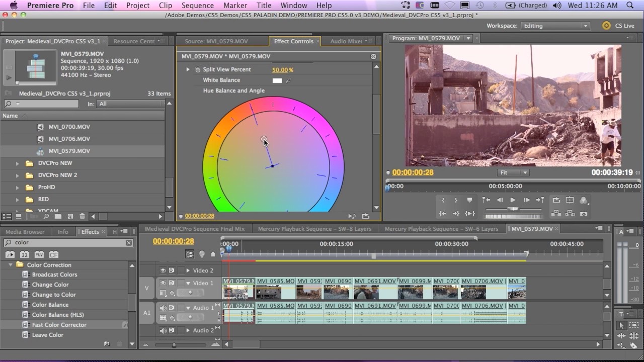
Task: Export frame with camera icon
Action: pos(584,214)
